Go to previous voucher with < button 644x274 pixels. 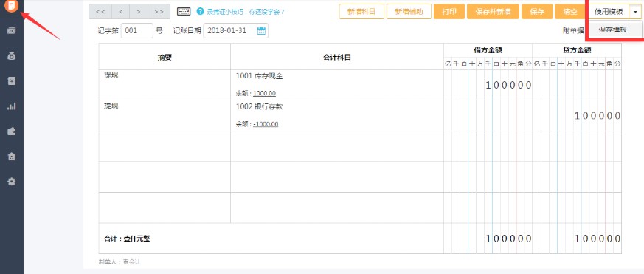pos(120,12)
